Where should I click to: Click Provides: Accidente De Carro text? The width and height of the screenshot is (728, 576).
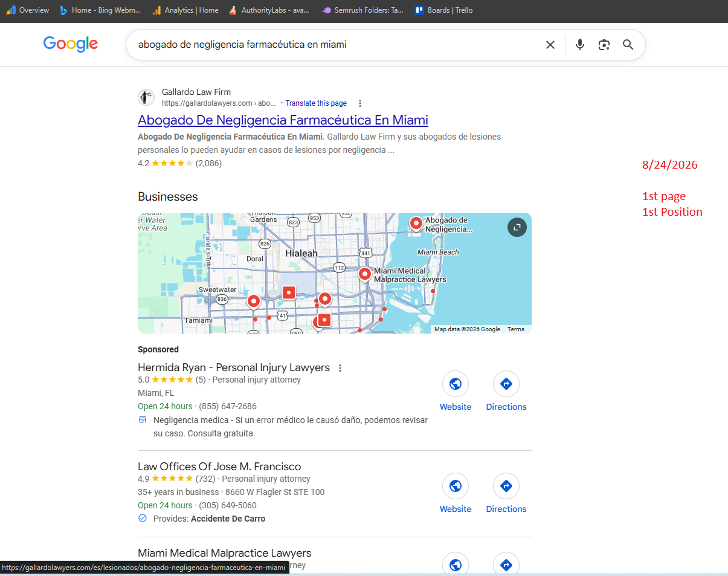coord(209,519)
